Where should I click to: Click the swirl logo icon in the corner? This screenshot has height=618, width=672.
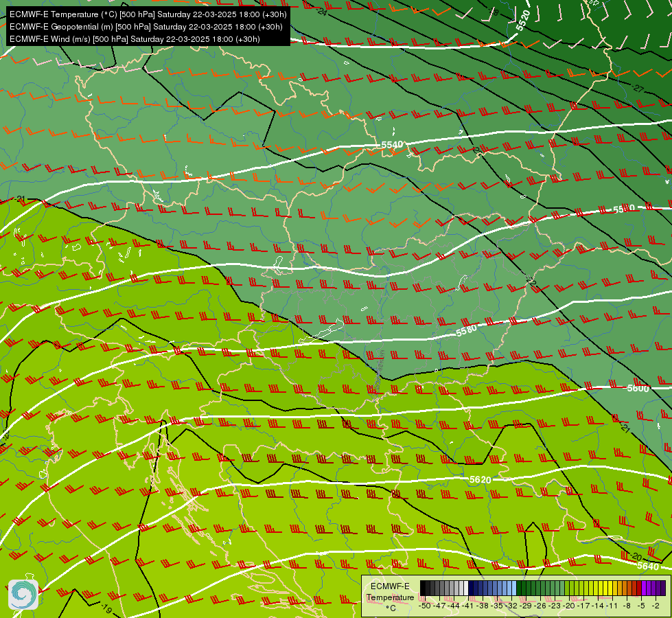coord(23,595)
